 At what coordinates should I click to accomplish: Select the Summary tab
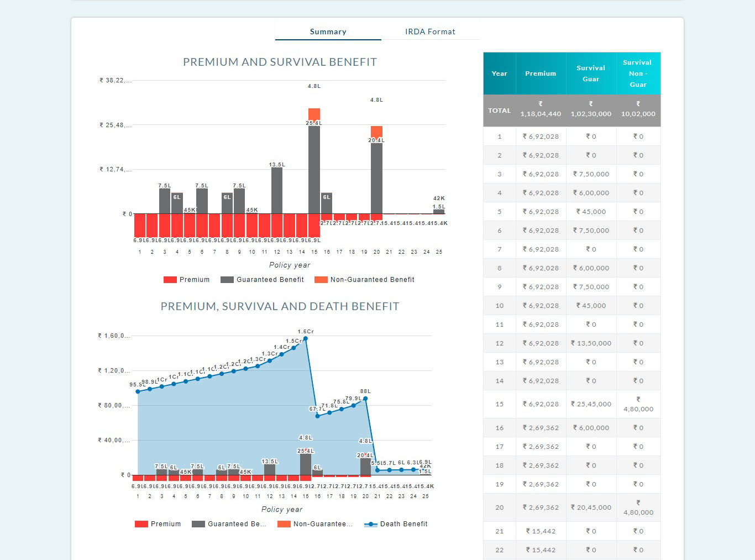pos(328,32)
